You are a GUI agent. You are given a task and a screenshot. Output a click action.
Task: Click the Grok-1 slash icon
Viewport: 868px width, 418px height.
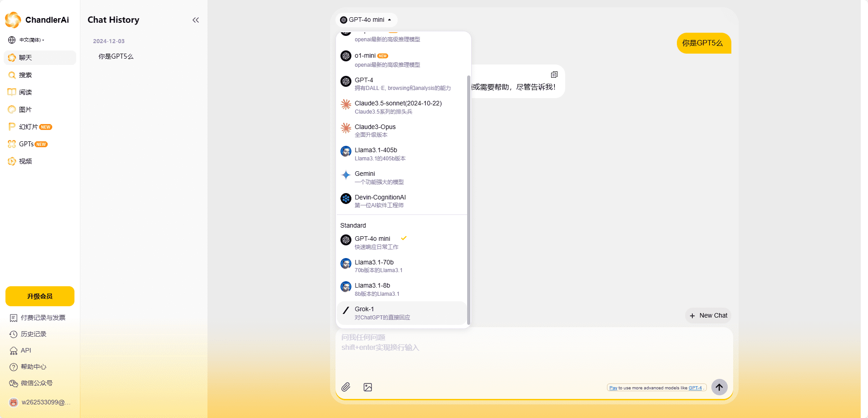(346, 310)
